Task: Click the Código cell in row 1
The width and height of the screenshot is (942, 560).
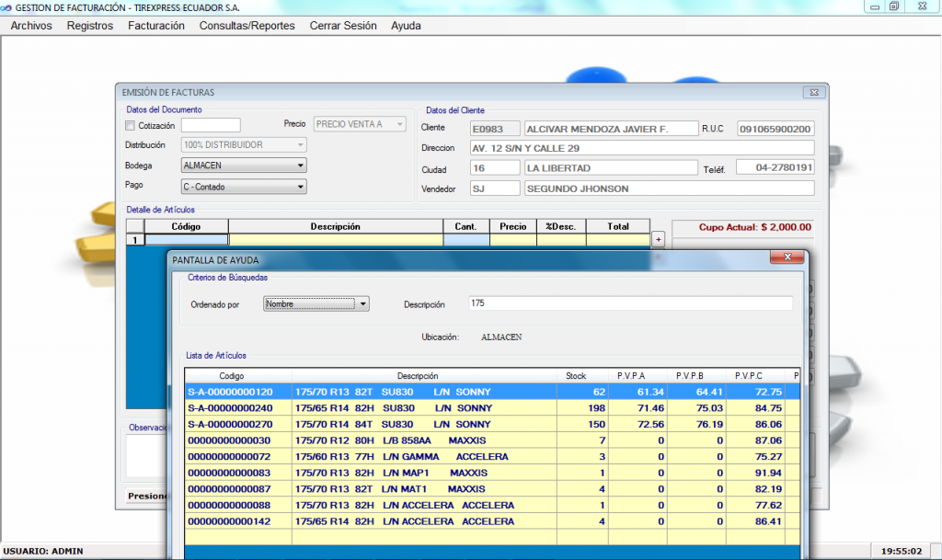Action: coord(186,240)
